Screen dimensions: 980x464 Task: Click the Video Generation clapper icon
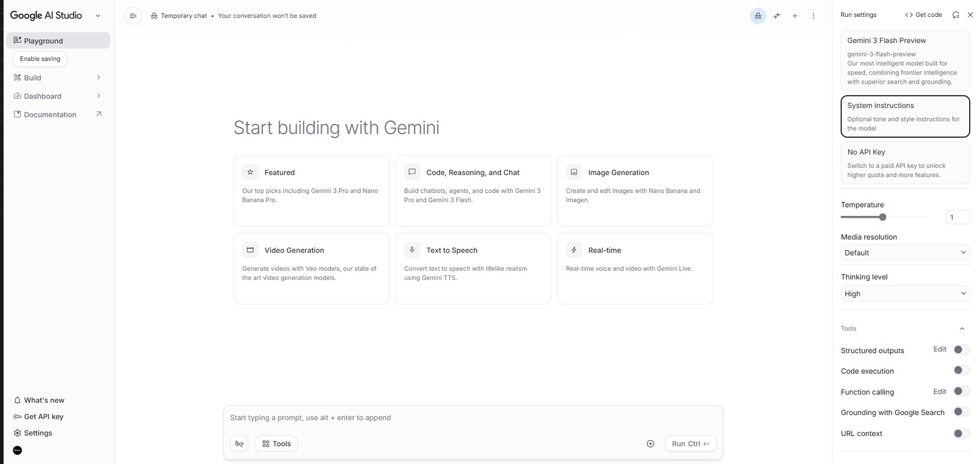pos(250,250)
